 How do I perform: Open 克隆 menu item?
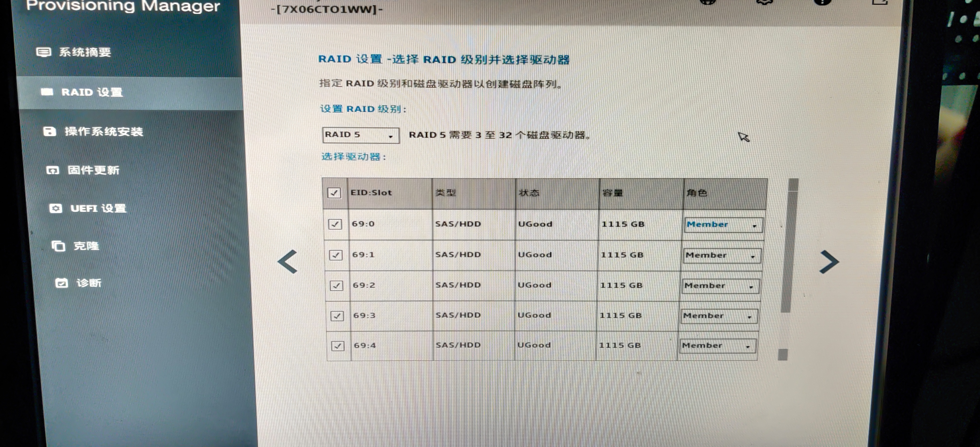[86, 246]
